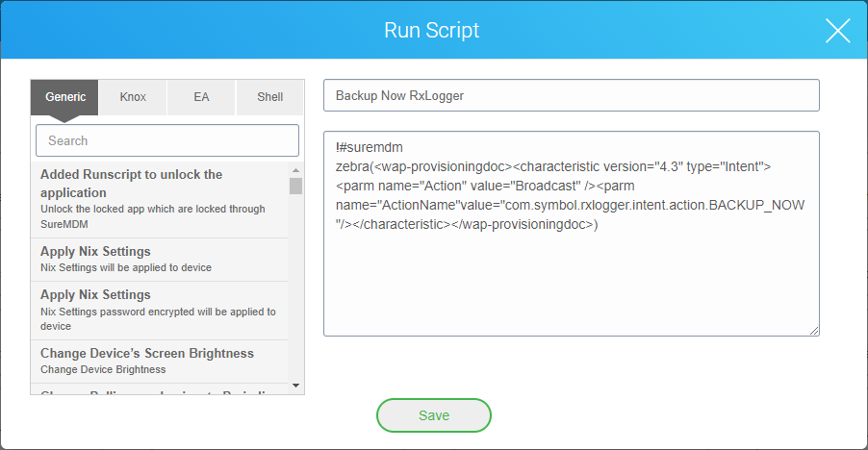Click the script list scroll up arrow
This screenshot has height=450, width=868.
click(295, 170)
